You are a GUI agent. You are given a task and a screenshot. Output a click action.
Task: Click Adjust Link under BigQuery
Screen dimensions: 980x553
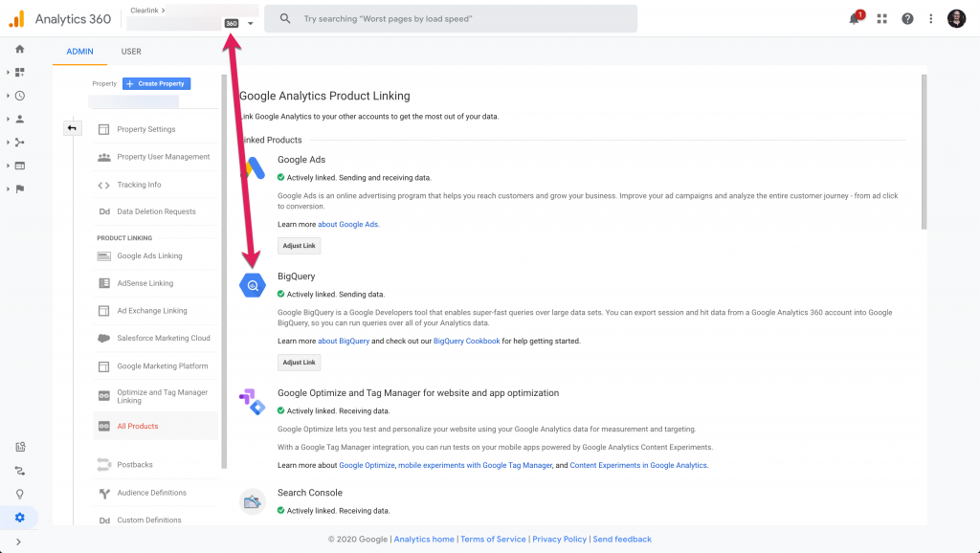point(299,363)
